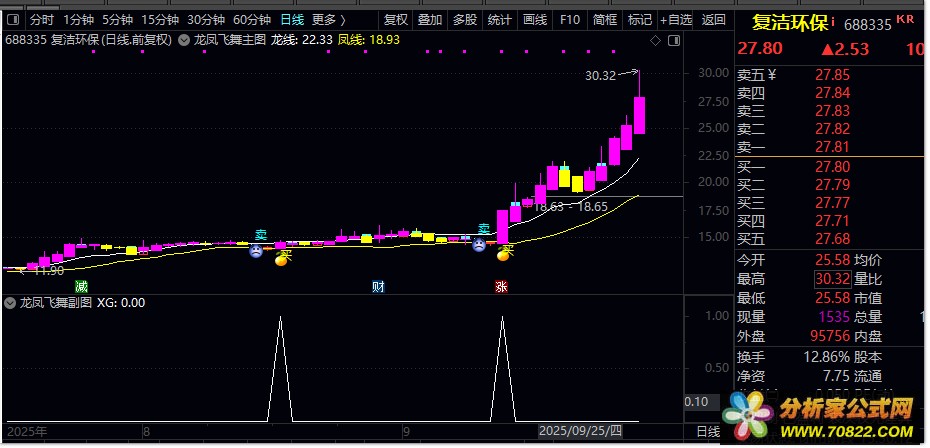The image size is (930, 448).
Task: Click the blue 财 event marker
Action: tap(378, 287)
